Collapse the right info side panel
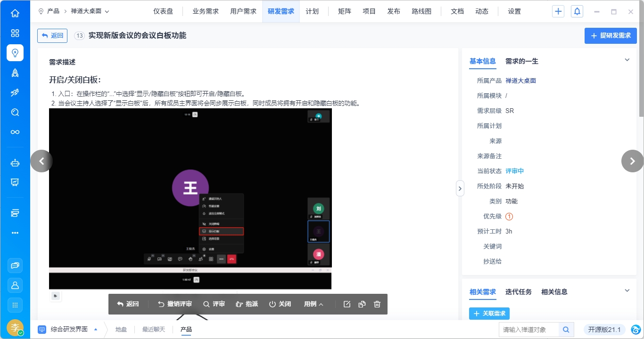 (460, 188)
